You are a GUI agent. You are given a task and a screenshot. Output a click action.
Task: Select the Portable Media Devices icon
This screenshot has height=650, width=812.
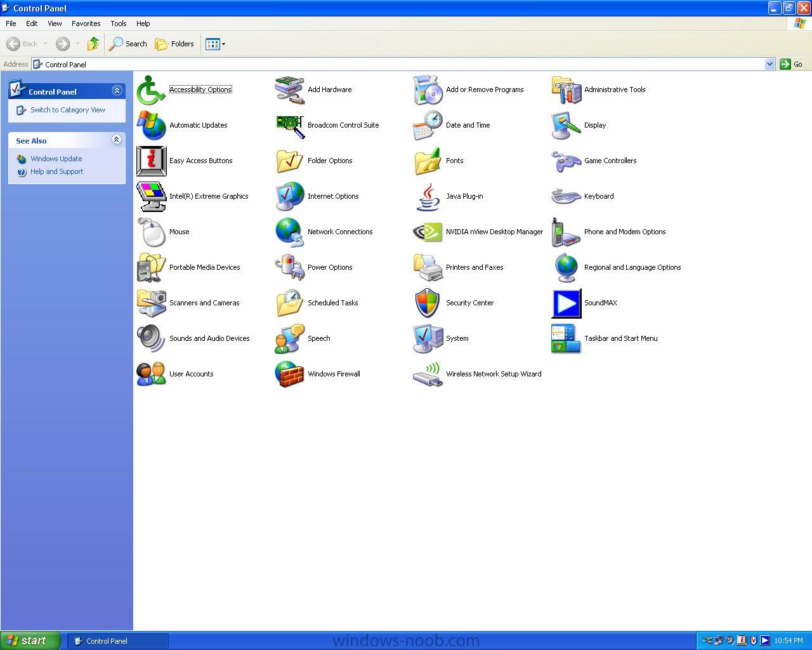(x=151, y=267)
